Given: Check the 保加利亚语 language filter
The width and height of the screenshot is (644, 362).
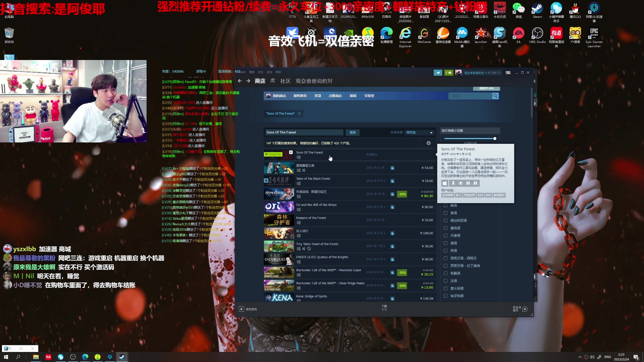Looking at the screenshot, I should point(445,221).
